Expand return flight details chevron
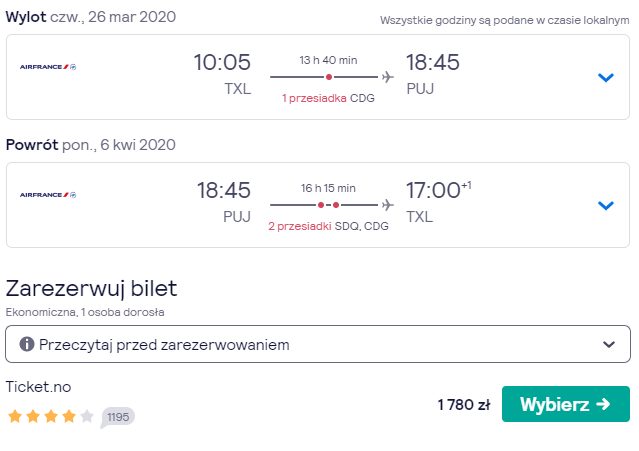Screen dimensions: 639x451 coord(606,205)
